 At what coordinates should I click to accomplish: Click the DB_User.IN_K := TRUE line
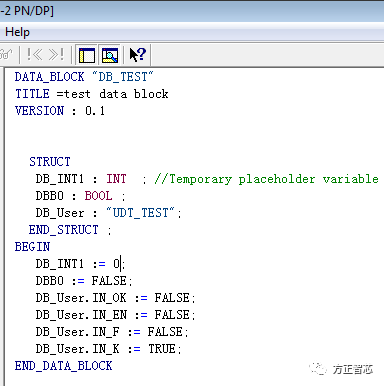pyautogui.click(x=109, y=349)
